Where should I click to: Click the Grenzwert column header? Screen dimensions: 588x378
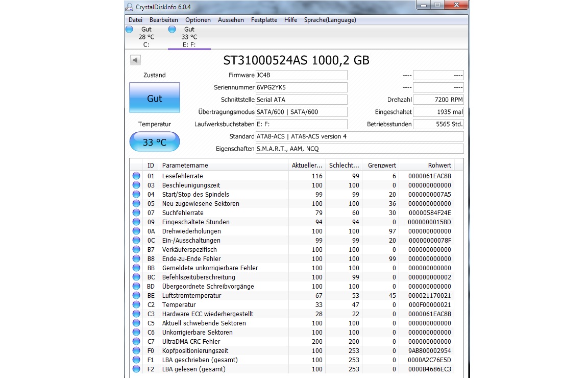click(x=380, y=165)
